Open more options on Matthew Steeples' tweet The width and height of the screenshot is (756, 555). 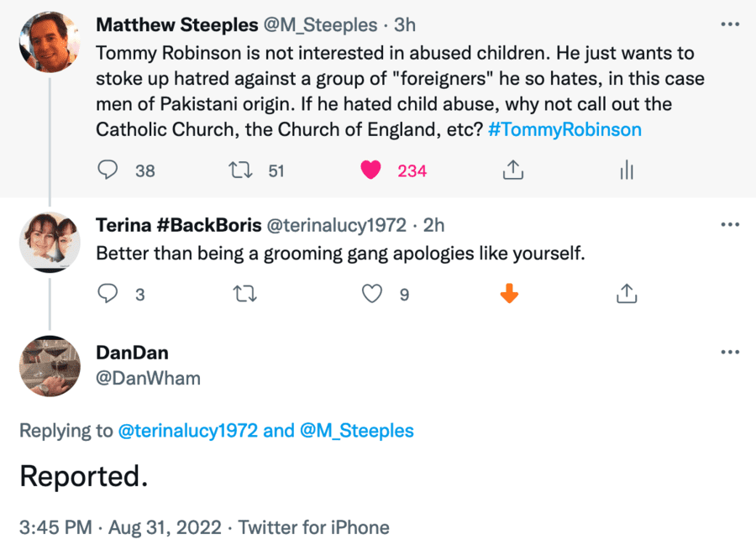[x=730, y=25]
